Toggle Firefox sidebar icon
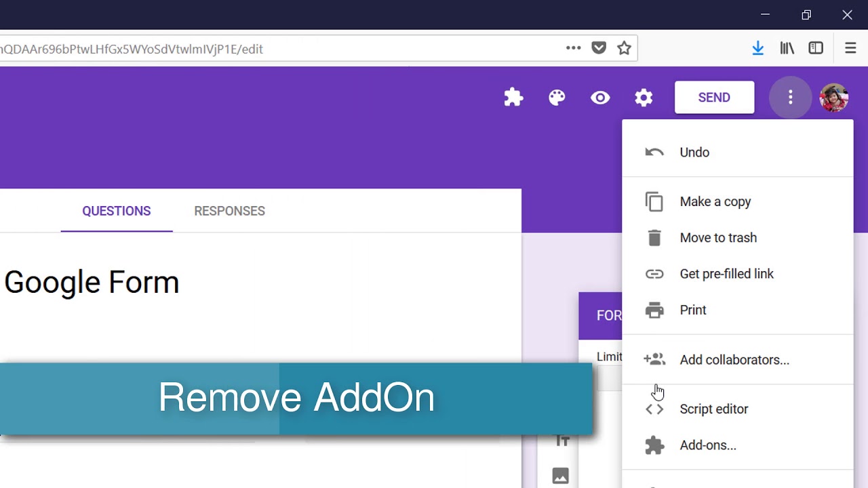This screenshot has height=488, width=868. click(816, 48)
